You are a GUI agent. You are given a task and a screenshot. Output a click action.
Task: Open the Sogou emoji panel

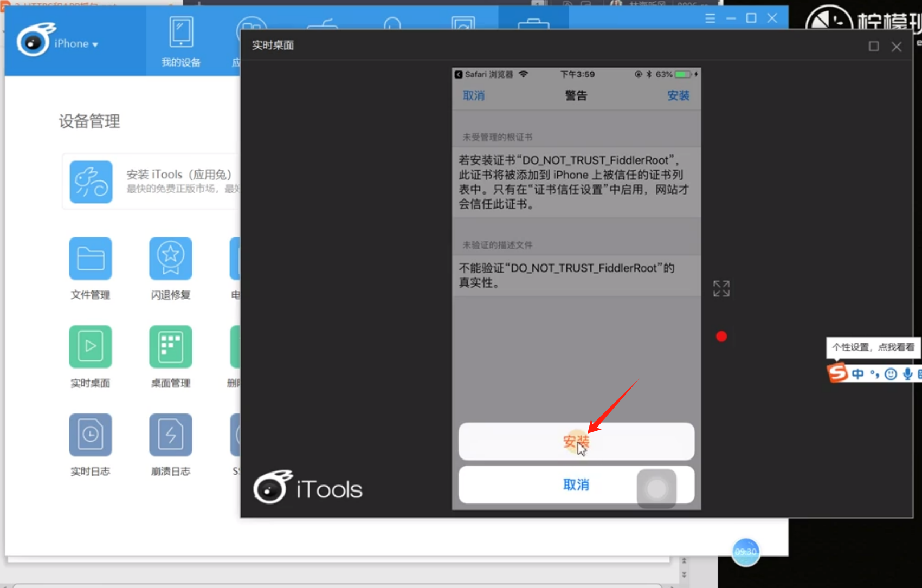click(891, 374)
